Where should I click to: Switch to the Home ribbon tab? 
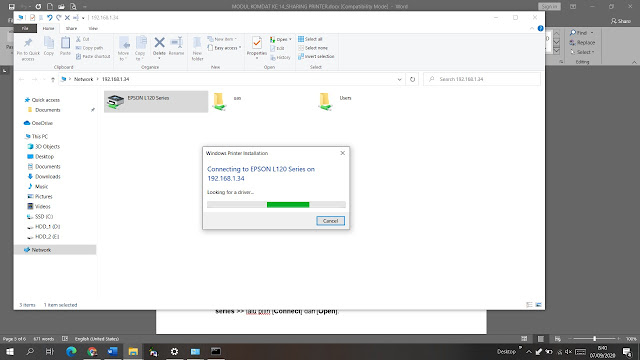tap(48, 29)
